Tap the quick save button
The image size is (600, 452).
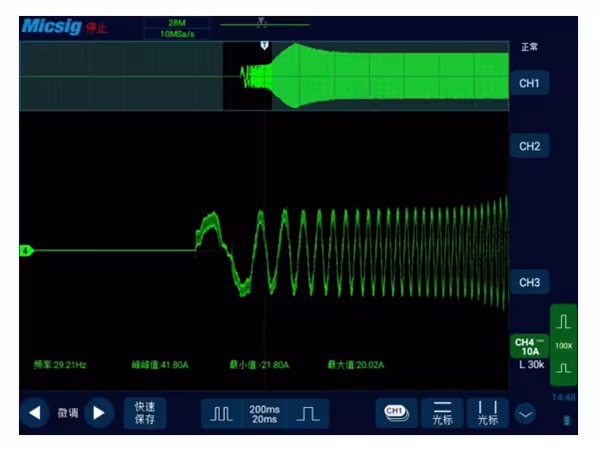tap(145, 413)
